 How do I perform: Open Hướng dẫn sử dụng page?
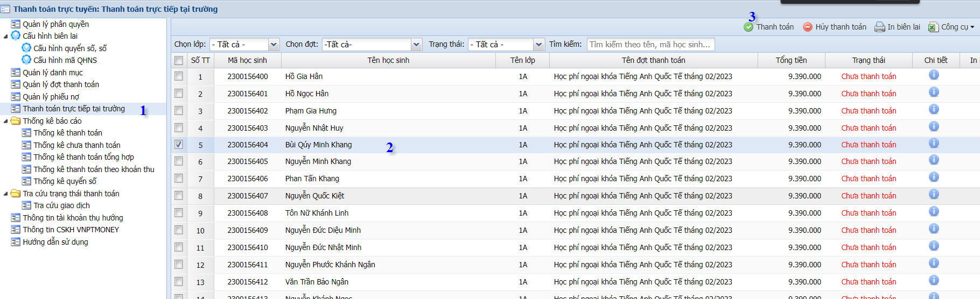coord(55,242)
